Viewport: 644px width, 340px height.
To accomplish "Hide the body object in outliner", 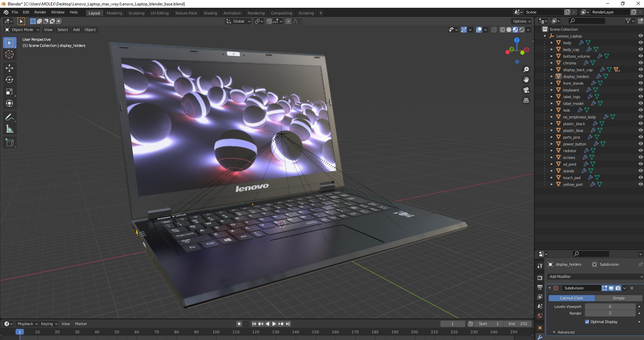I will point(640,42).
